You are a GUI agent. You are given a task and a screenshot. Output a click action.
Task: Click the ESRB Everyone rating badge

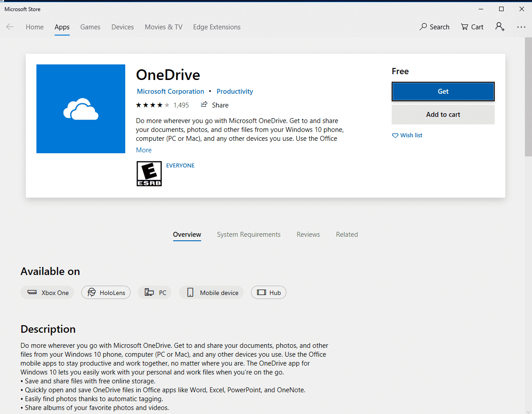coord(149,174)
